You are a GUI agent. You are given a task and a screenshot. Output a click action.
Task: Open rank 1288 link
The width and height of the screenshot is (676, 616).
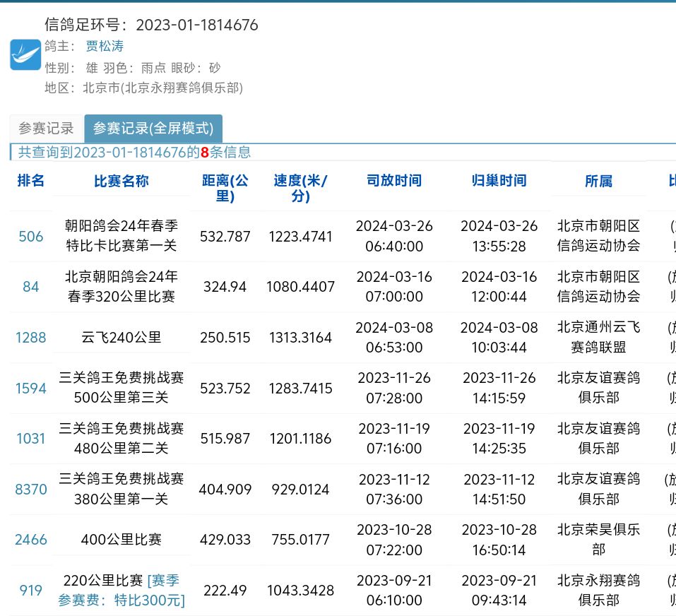pyautogui.click(x=31, y=338)
